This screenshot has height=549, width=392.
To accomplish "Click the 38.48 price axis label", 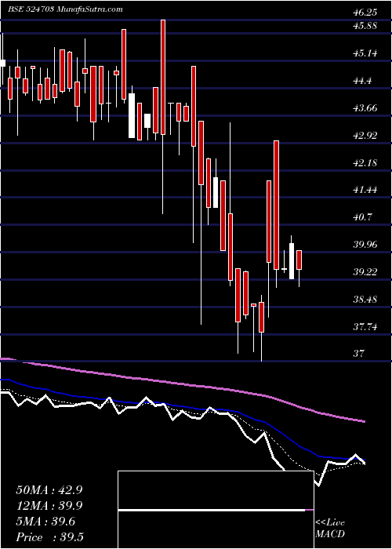I will [365, 299].
